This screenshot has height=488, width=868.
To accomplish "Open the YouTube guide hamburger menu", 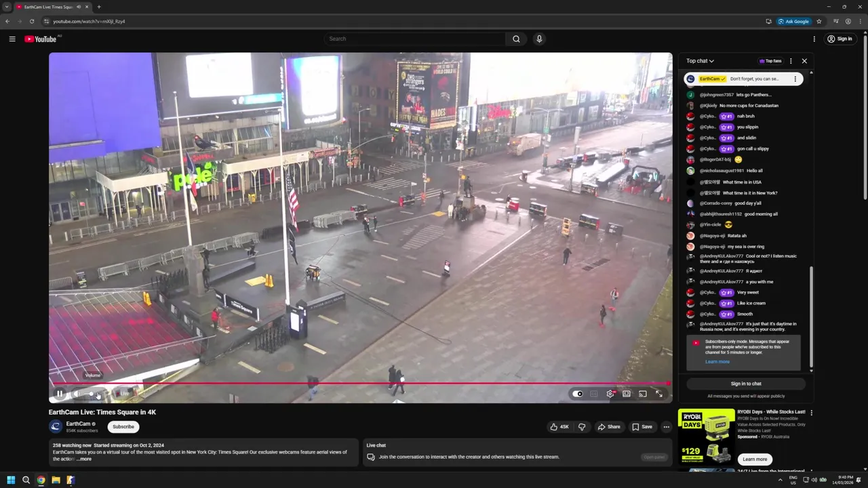I will [x=12, y=39].
